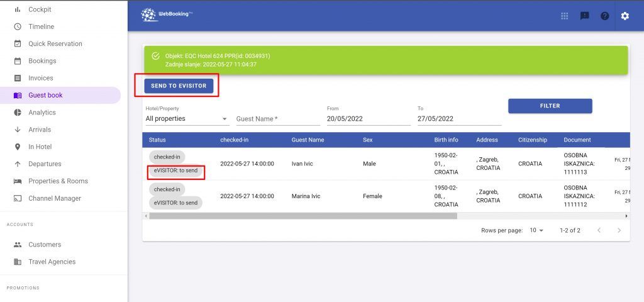The height and width of the screenshot is (302, 644).
Task: Go to Invoices in the sidebar
Action: tap(41, 78)
